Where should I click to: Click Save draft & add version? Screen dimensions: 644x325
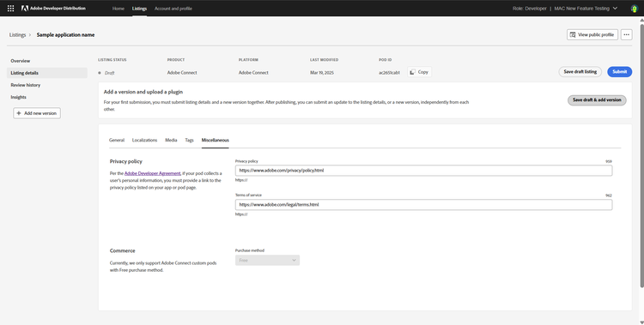pos(597,100)
